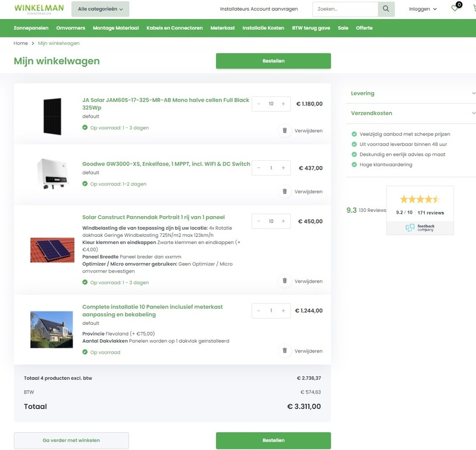Open the Omvormers menu
The image size is (476, 450).
71,28
